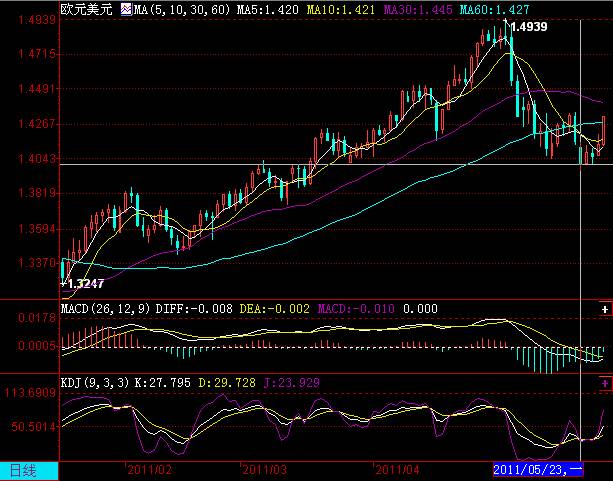Click the 1.4043 price axis label
This screenshot has width=613, height=481.
(x=37, y=159)
